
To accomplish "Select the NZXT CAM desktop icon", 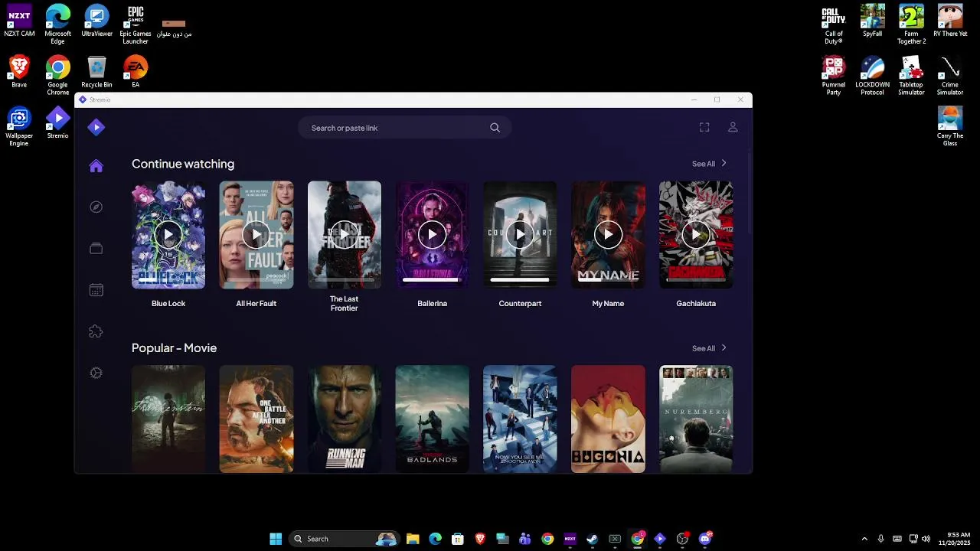I will [x=19, y=21].
